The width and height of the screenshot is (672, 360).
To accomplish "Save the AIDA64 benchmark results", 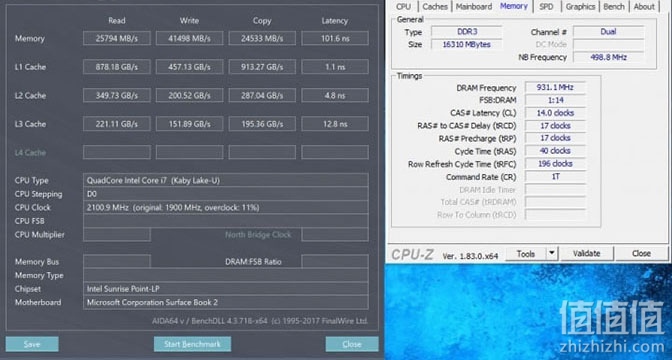I will click(x=32, y=344).
